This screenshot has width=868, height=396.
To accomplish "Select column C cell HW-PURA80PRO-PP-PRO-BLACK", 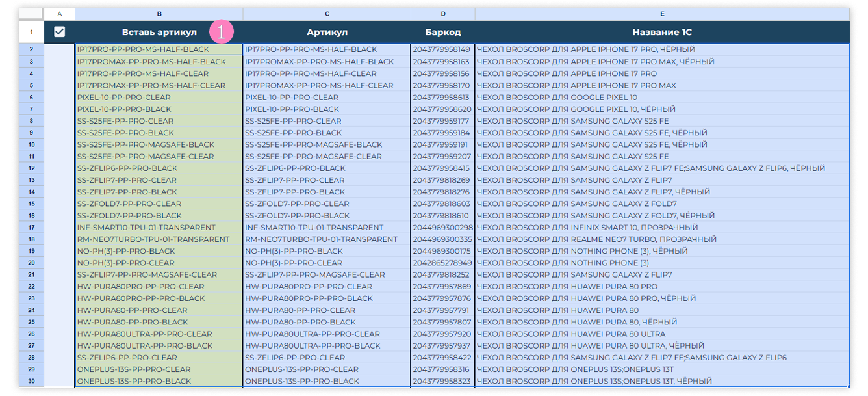I will tap(327, 298).
